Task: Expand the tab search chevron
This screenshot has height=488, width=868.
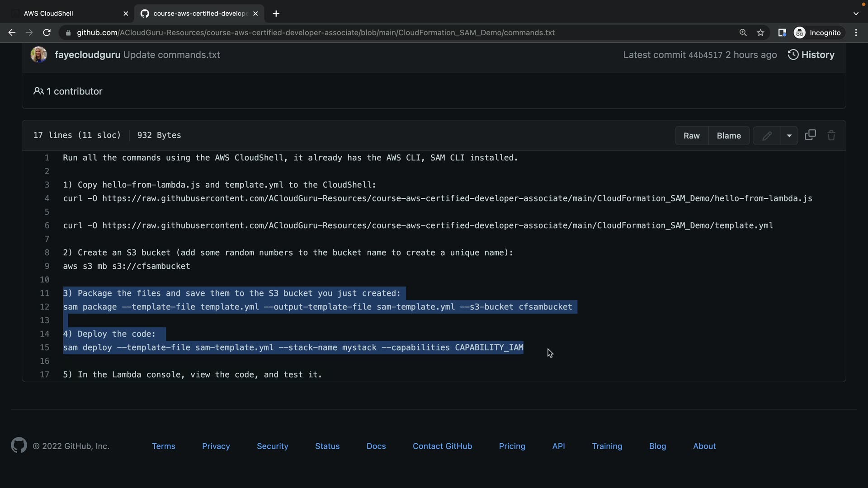Action: (856, 14)
